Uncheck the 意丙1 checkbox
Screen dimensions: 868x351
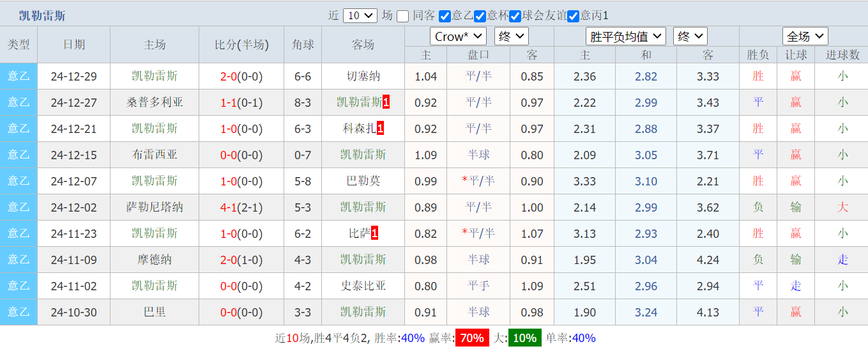pos(573,16)
